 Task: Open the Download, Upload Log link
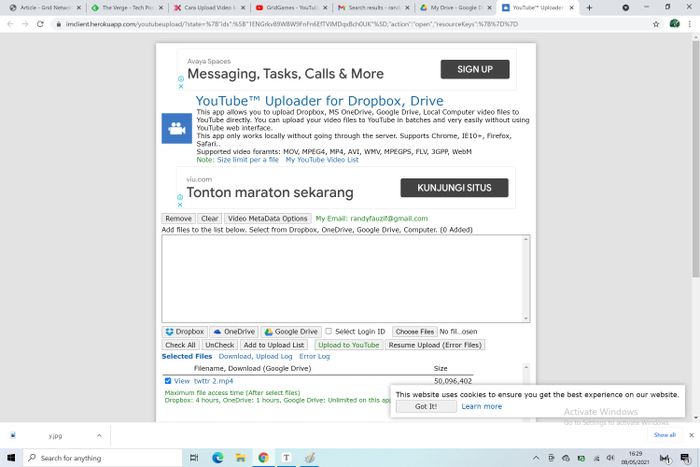click(255, 356)
